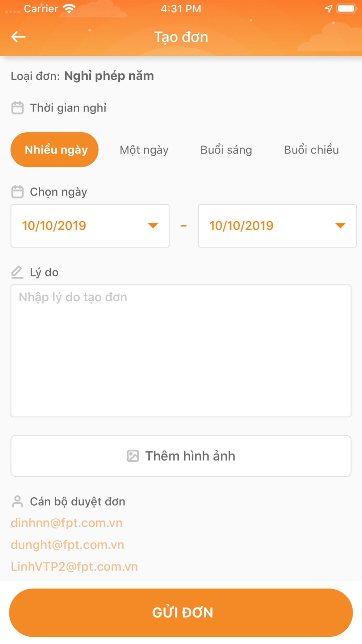Choose the Buổi chiều option

click(x=311, y=150)
